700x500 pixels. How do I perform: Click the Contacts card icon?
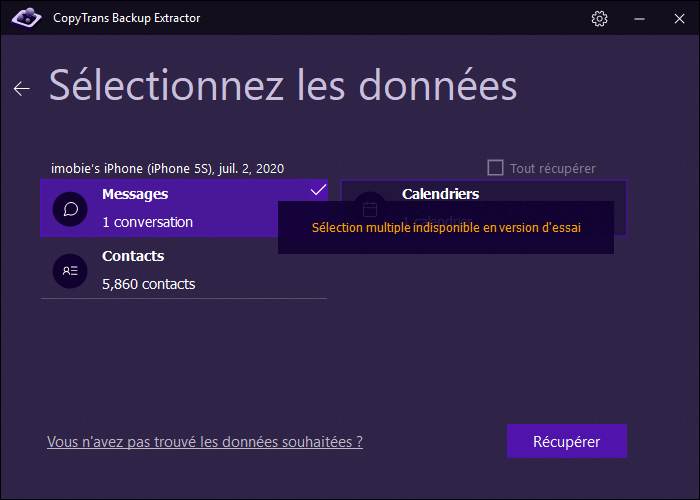[70, 271]
